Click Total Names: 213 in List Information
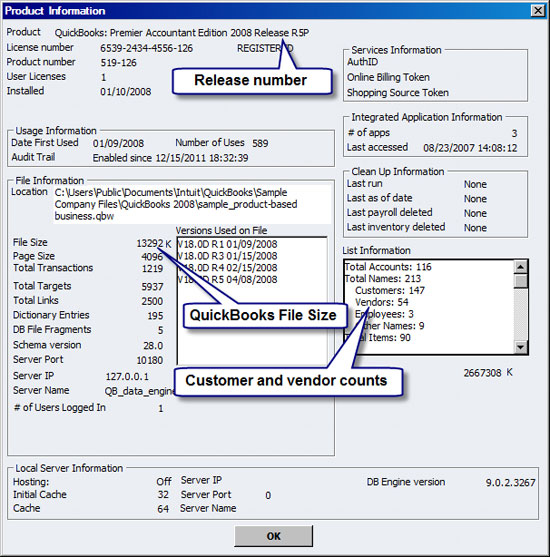Image resolution: width=550 pixels, height=557 pixels. pos(383,278)
